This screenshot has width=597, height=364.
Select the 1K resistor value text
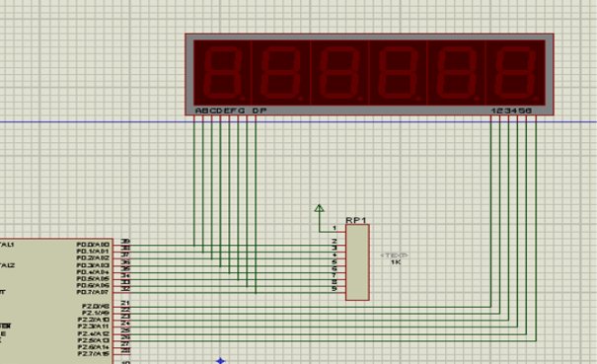396,262
